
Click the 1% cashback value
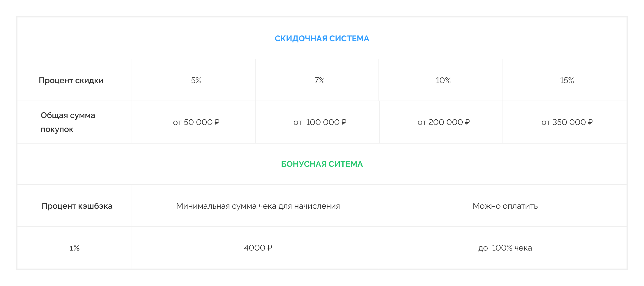75,248
